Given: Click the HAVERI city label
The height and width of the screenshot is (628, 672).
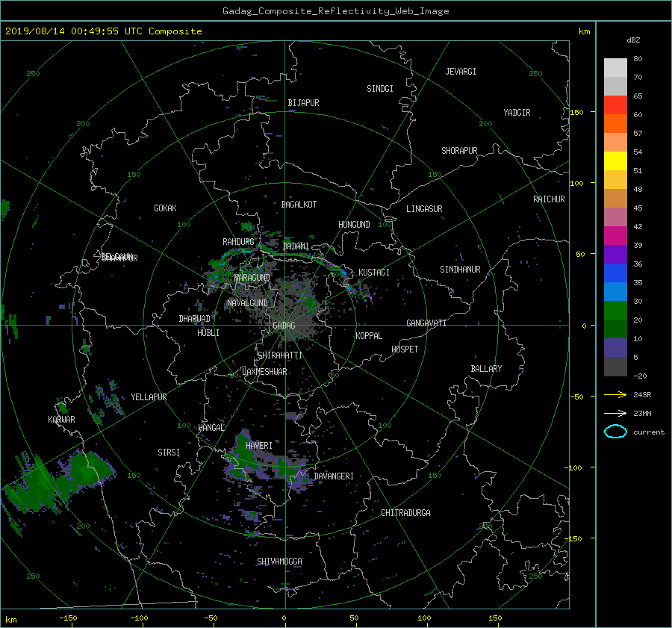Looking at the screenshot, I should tap(259, 446).
